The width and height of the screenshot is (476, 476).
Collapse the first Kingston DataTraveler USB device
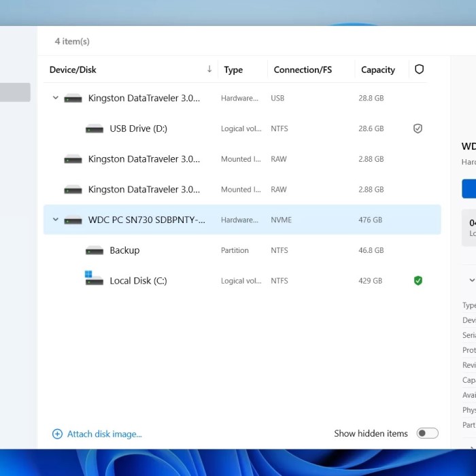(56, 98)
